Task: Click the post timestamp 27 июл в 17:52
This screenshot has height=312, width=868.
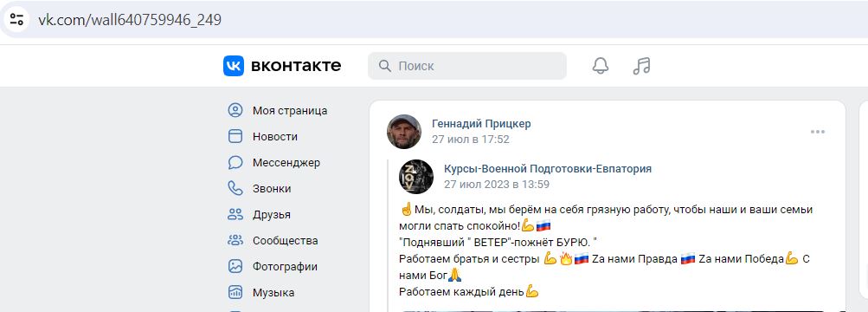Action: click(x=471, y=139)
